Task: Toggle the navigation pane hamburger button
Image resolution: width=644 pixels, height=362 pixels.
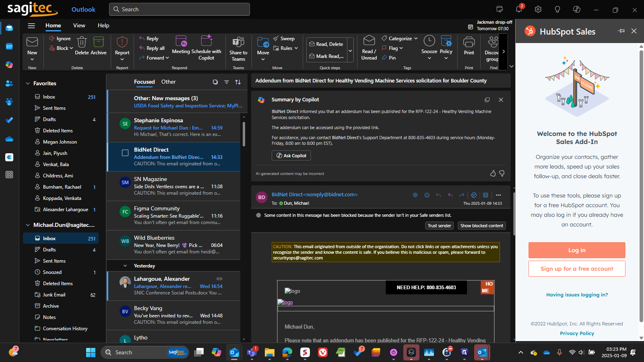Action: tap(31, 26)
